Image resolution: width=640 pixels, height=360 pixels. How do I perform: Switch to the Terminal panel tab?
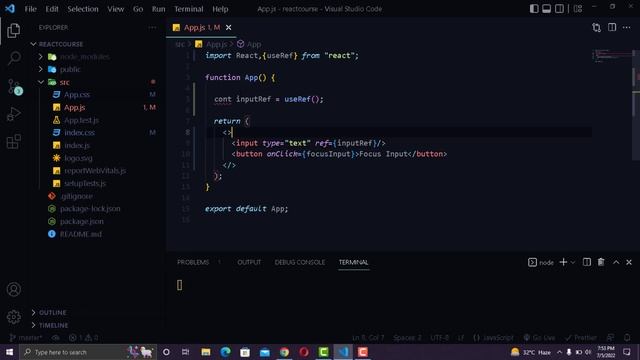(x=353, y=262)
